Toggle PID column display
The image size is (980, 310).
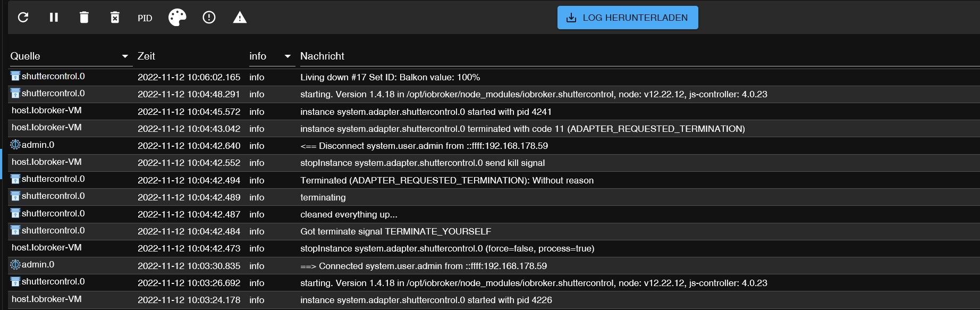click(x=145, y=18)
